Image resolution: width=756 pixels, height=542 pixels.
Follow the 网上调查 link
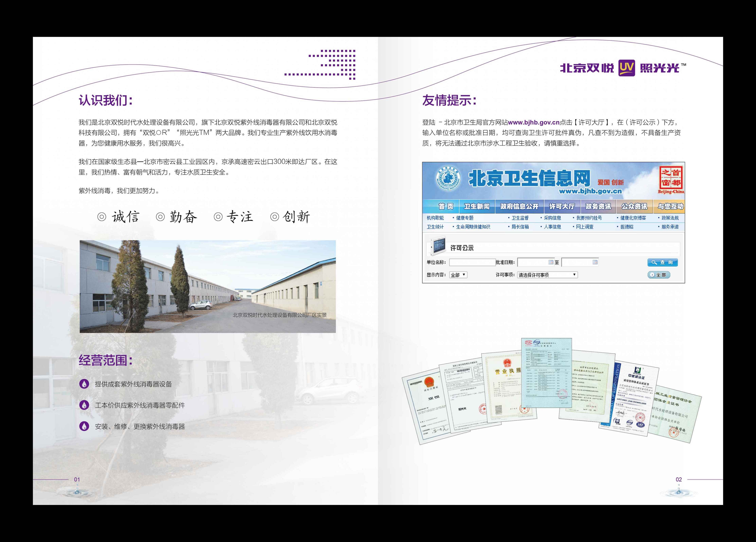[585, 227]
